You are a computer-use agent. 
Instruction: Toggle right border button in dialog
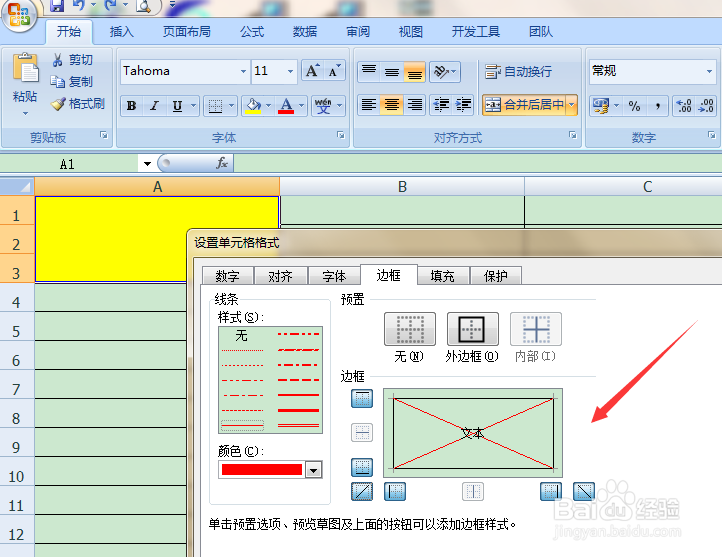point(551,491)
